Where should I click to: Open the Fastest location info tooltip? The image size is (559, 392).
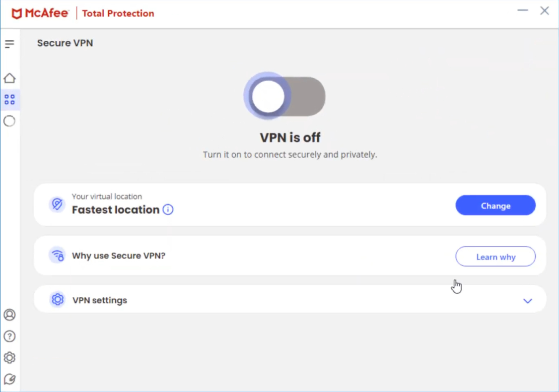(168, 210)
